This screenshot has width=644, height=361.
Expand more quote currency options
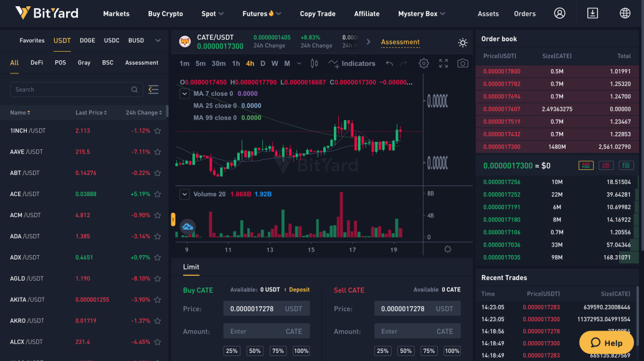pyautogui.click(x=158, y=40)
